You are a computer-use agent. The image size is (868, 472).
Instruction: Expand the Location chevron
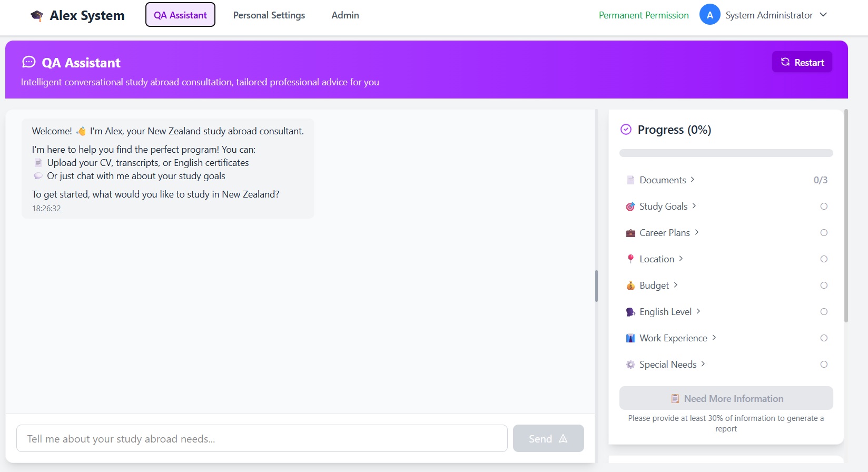681,259
